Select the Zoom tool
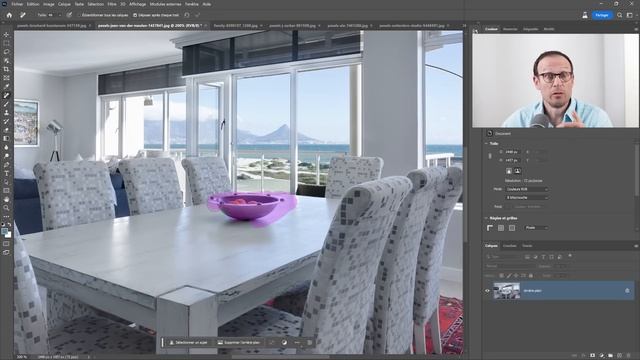 point(6,208)
